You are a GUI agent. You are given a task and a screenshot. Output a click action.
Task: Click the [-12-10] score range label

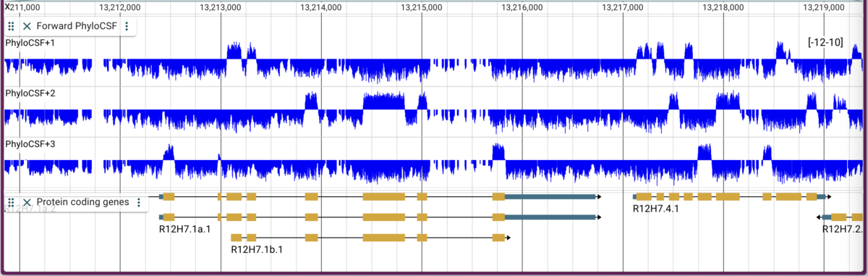tap(825, 43)
